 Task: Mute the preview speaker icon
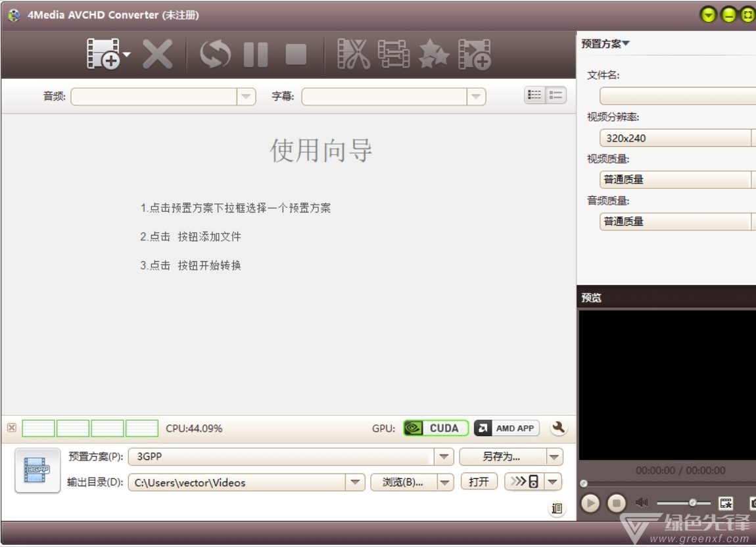click(641, 503)
